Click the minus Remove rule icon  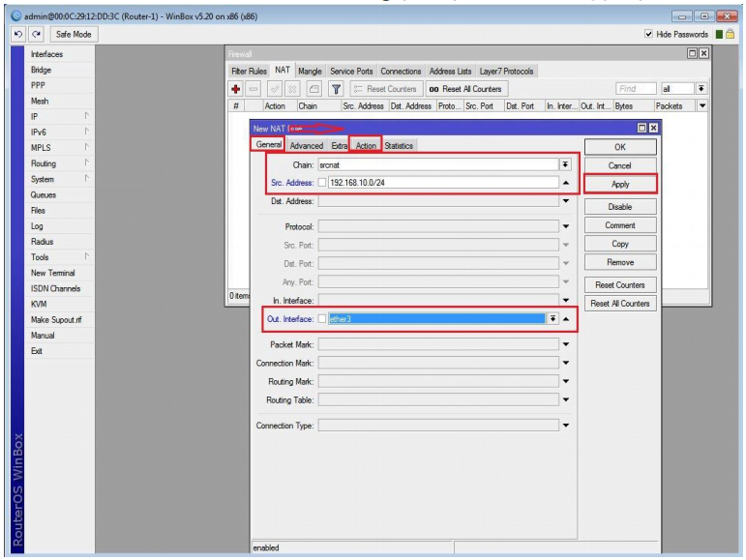pos(251,89)
